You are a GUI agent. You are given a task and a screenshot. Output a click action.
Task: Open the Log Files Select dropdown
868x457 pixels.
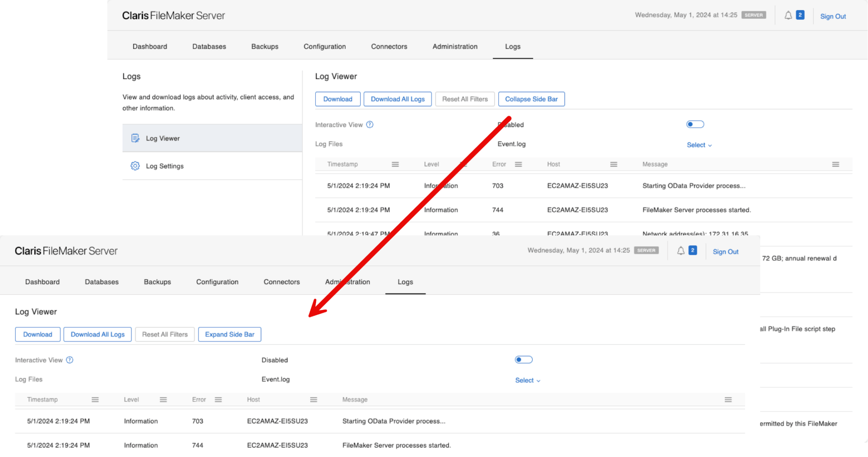[x=698, y=144]
